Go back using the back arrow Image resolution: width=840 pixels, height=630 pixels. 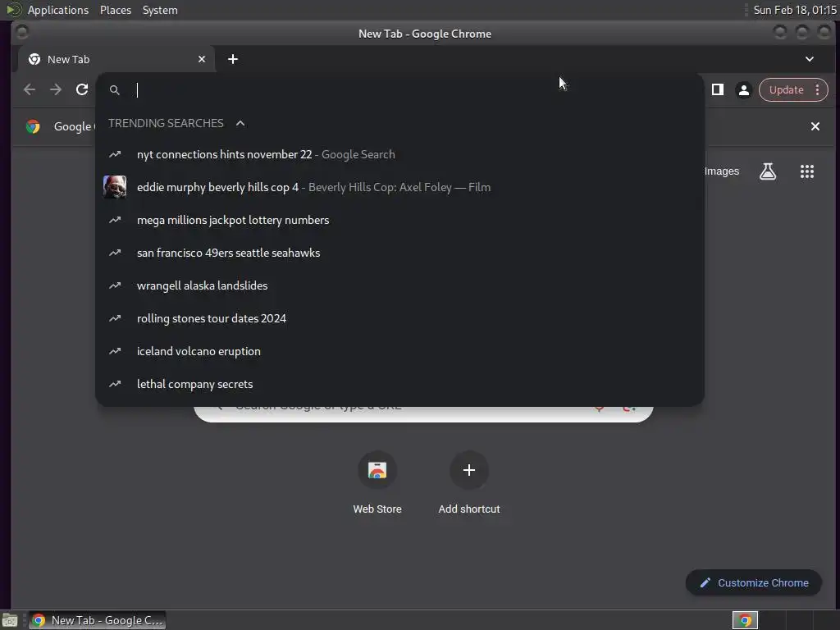click(30, 89)
